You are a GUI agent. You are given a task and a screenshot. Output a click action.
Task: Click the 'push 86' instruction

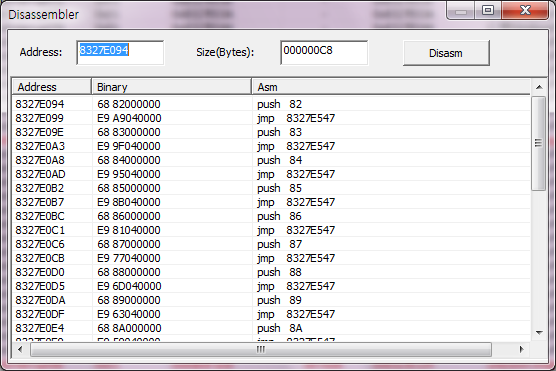(279, 216)
